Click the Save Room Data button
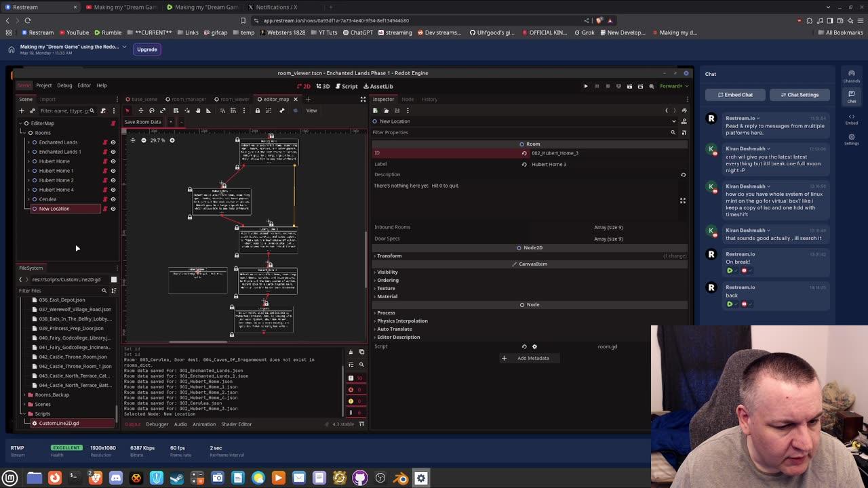Image resolution: width=868 pixels, height=488 pixels. [143, 122]
